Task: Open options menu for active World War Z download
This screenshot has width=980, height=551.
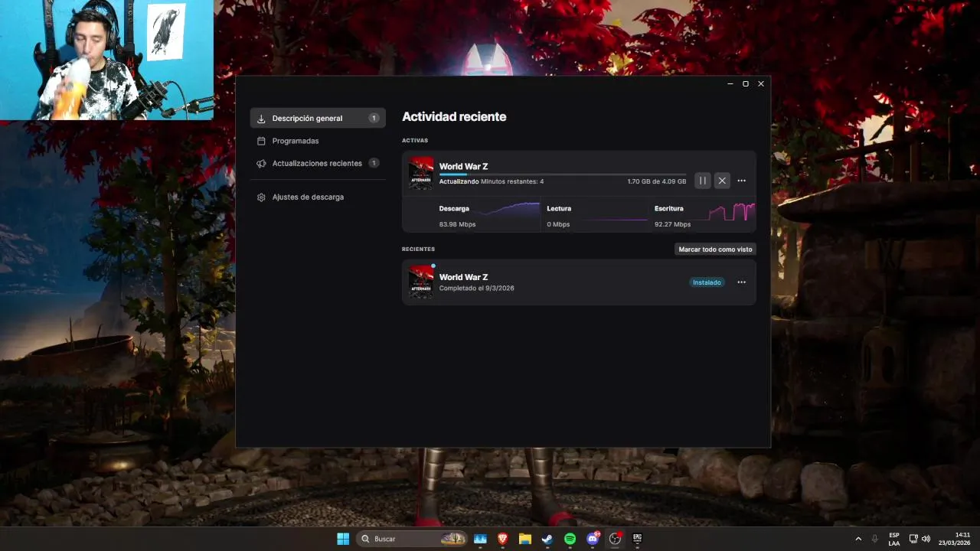Action: (741, 181)
